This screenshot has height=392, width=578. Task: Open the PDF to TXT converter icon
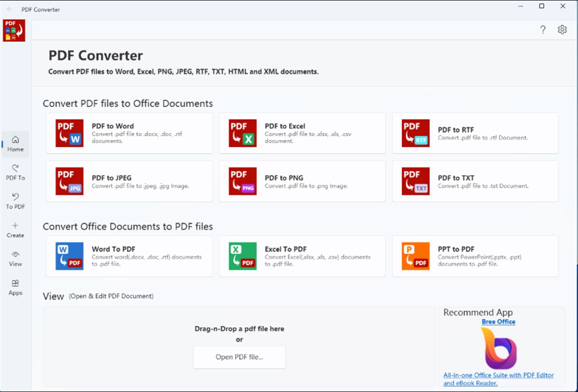415,181
